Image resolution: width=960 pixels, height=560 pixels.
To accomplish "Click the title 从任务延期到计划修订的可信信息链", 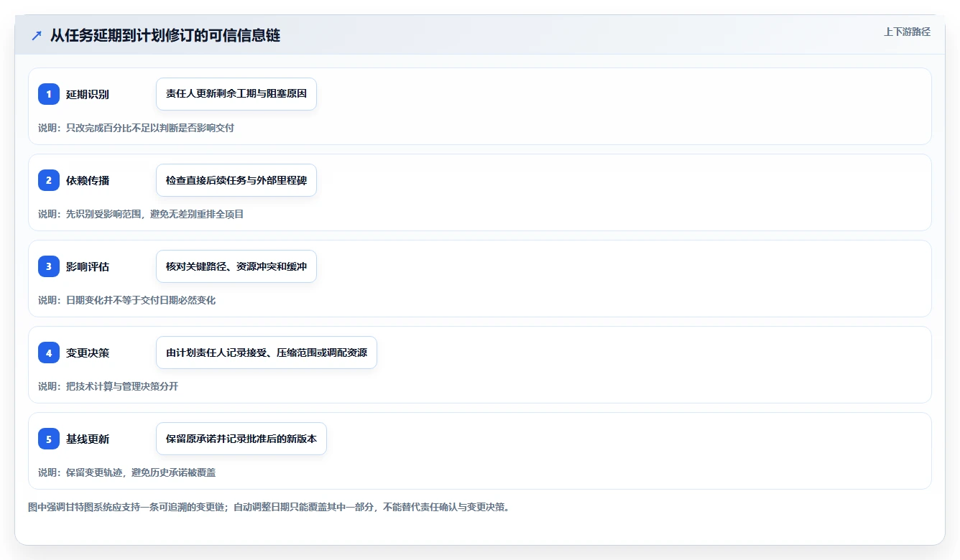I will [165, 36].
